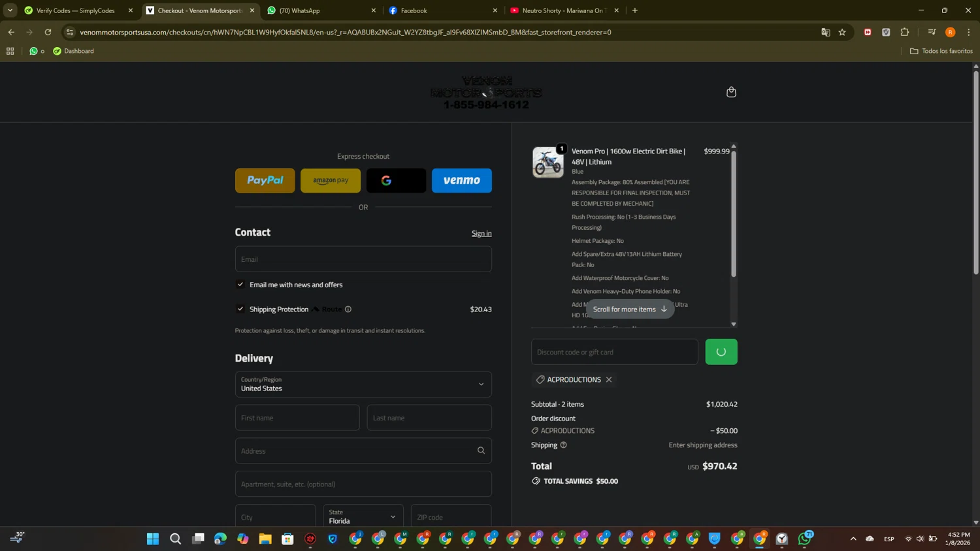Click the Email input field

point(363,259)
